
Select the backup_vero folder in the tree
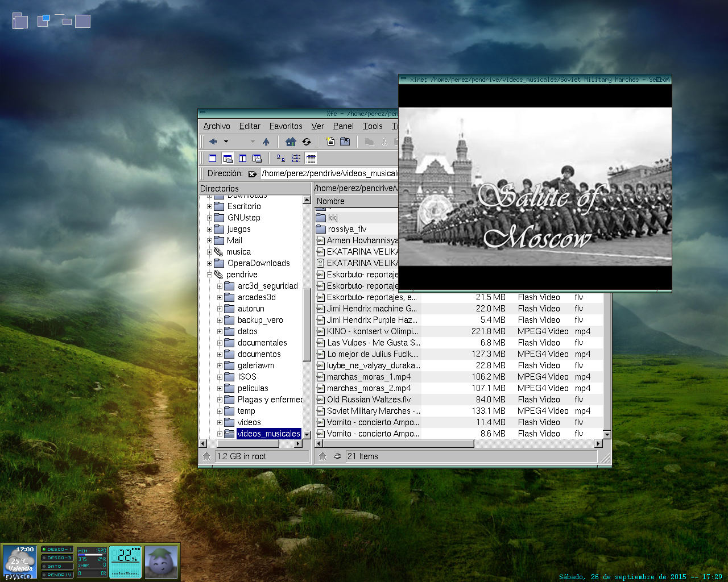point(260,320)
